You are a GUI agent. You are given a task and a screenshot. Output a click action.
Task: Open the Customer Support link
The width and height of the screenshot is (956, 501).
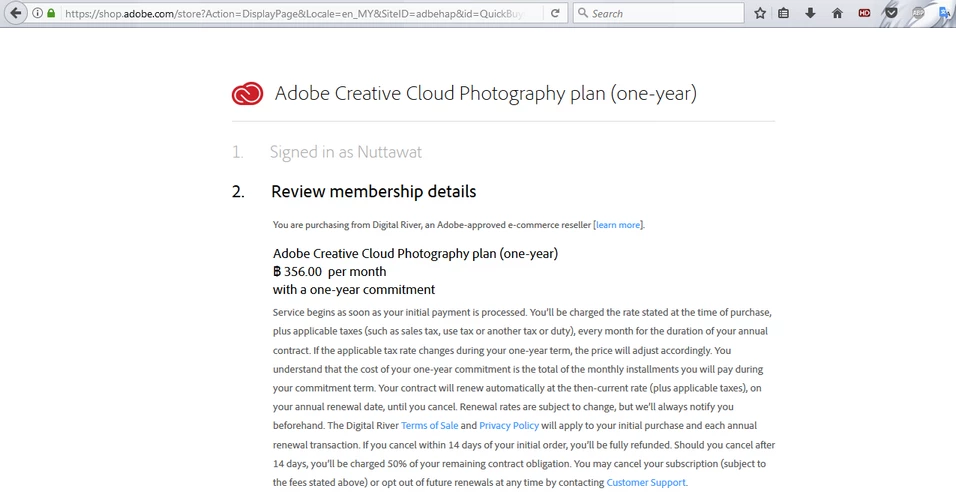click(x=646, y=482)
